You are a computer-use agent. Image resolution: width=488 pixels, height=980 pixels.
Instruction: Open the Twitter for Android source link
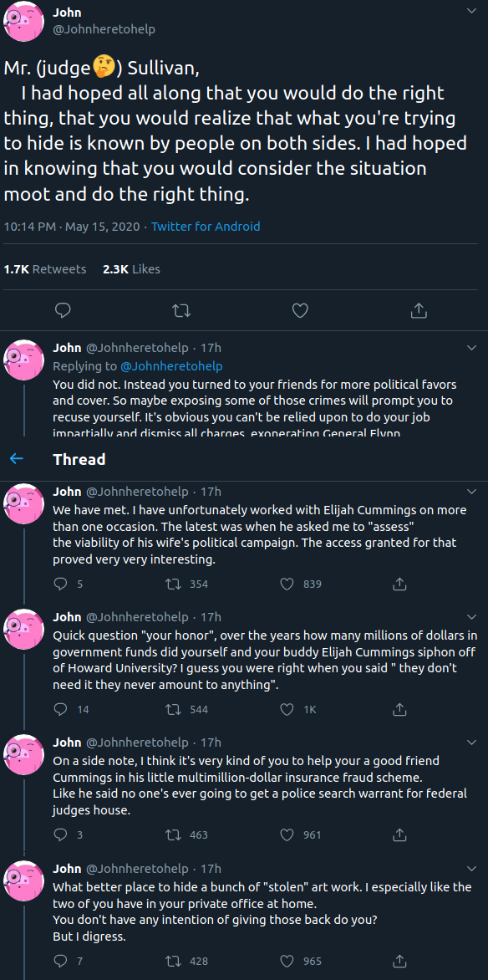[x=206, y=227]
